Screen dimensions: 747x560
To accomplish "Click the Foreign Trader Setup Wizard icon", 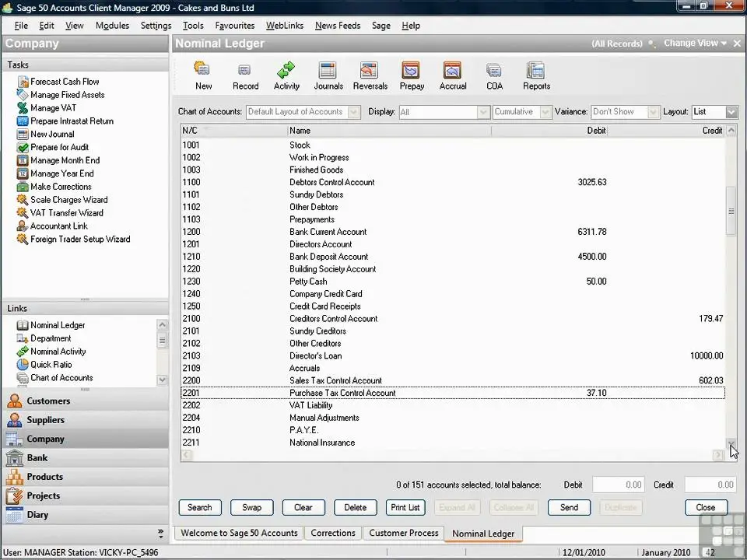I will 23,239.
